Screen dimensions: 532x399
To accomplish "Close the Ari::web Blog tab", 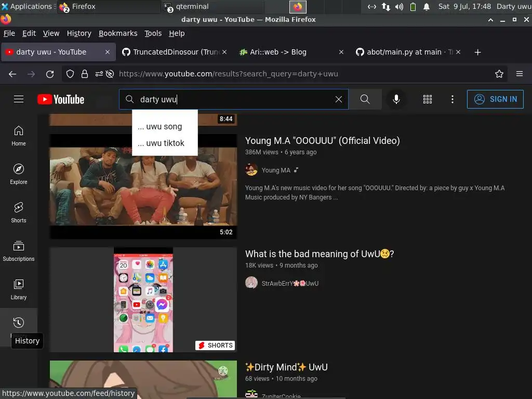I will point(341,52).
